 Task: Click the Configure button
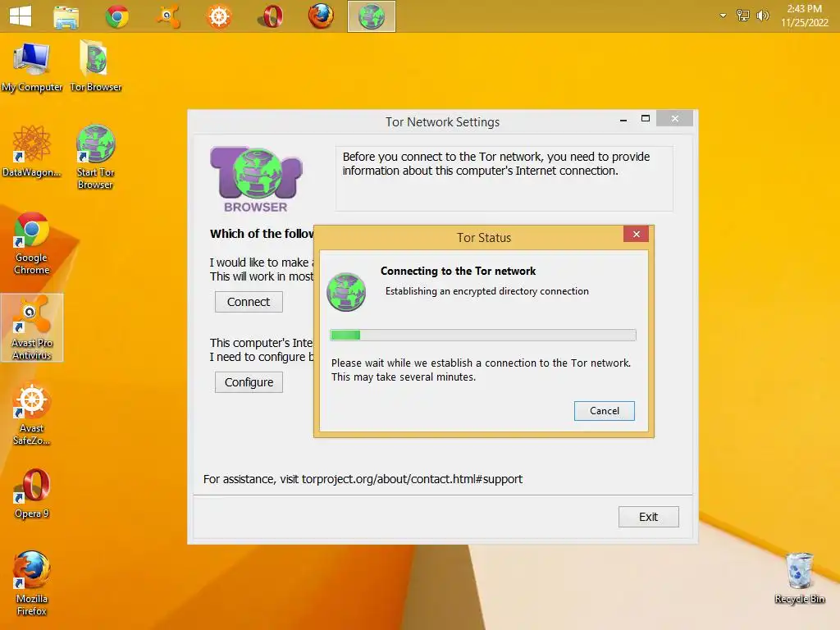click(249, 382)
